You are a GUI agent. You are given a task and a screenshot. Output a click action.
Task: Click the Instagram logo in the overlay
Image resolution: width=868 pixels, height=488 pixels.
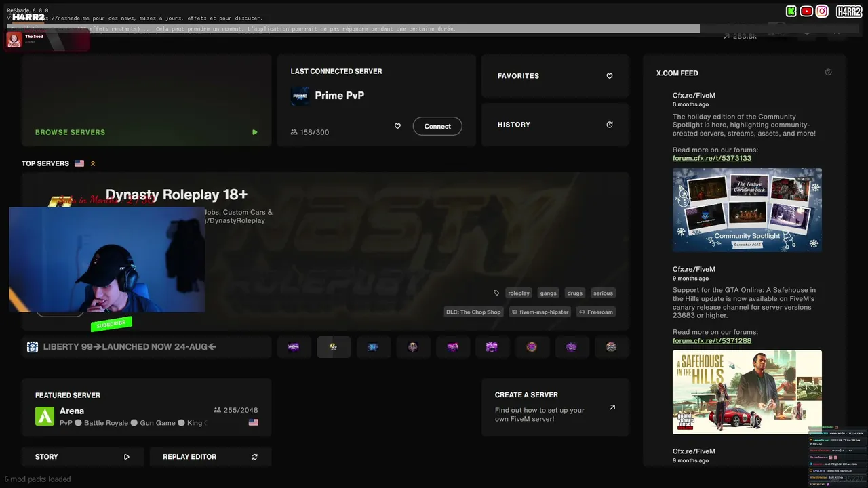click(822, 11)
